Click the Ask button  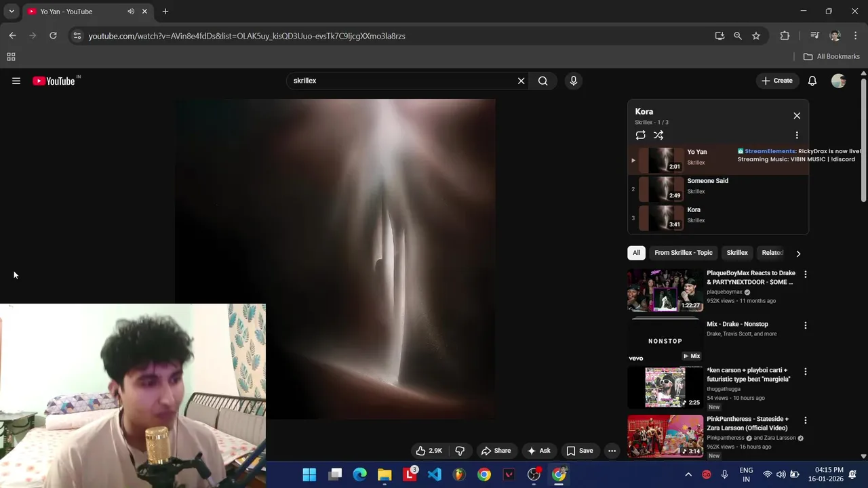[538, 451]
